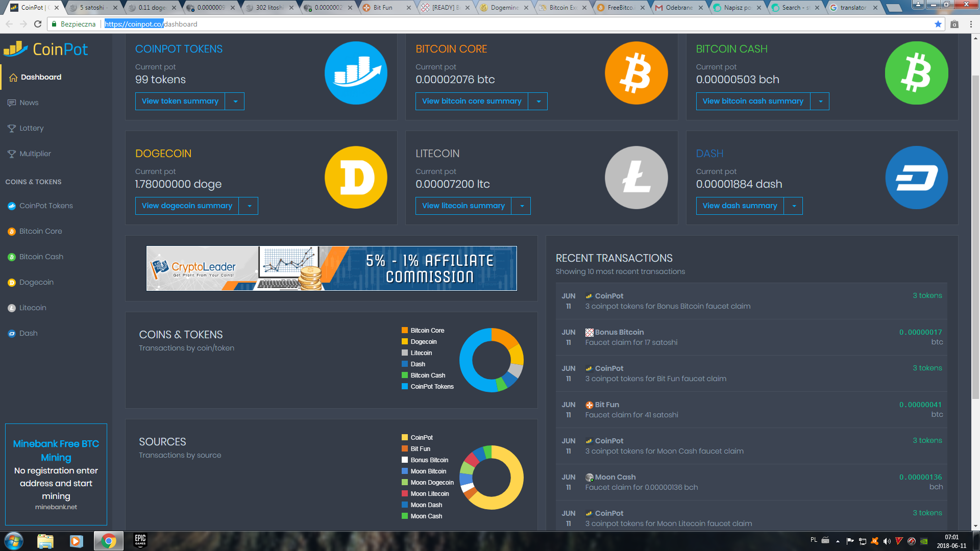Open Lottery in the sidebar menu
Image resolution: width=980 pixels, height=551 pixels.
pyautogui.click(x=31, y=128)
